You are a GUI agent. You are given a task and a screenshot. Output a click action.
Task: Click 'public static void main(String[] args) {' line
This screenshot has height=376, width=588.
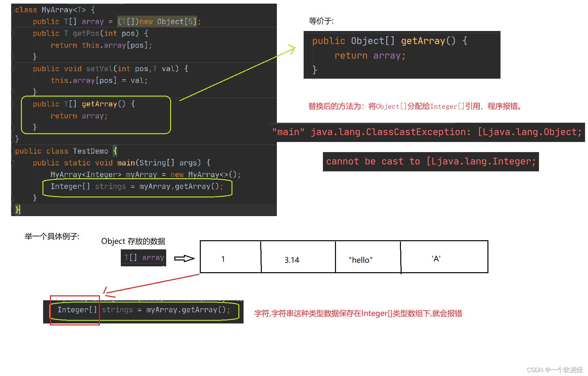coord(121,163)
